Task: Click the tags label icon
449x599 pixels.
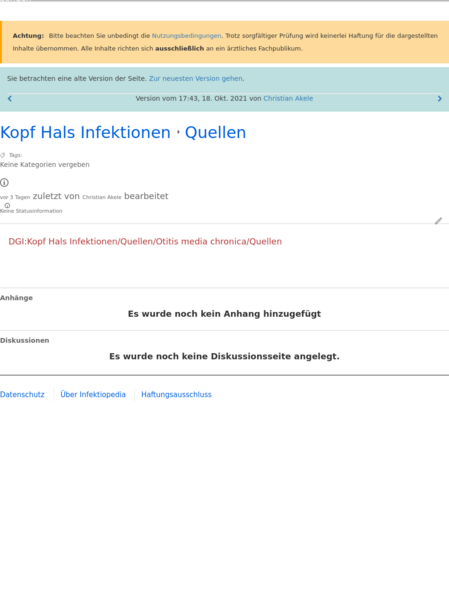Action: pos(3,155)
